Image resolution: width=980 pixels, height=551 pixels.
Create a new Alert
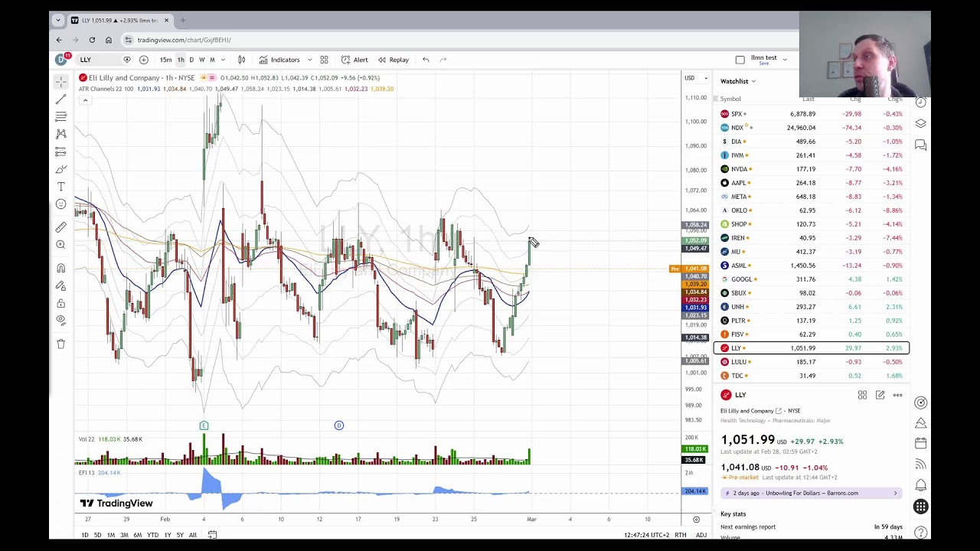(x=355, y=60)
